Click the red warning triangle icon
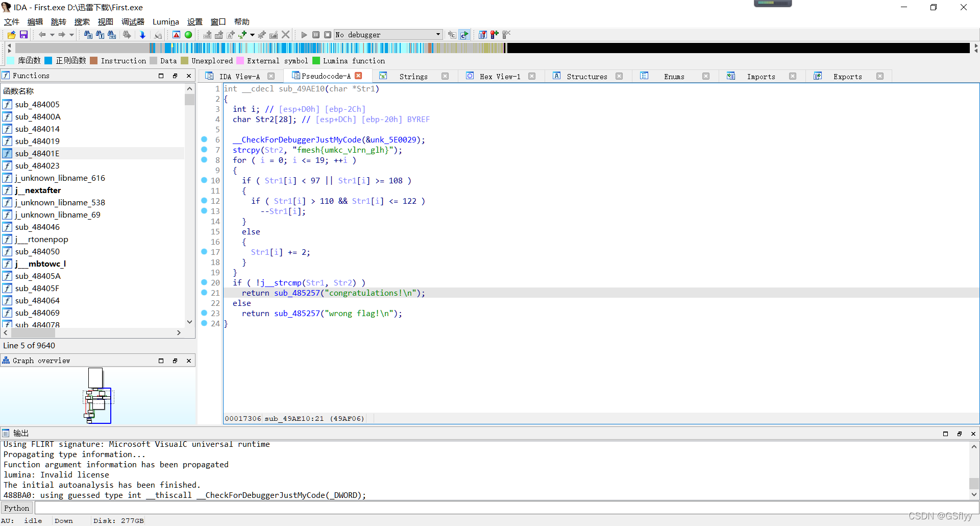This screenshot has height=526, width=980. (x=176, y=35)
